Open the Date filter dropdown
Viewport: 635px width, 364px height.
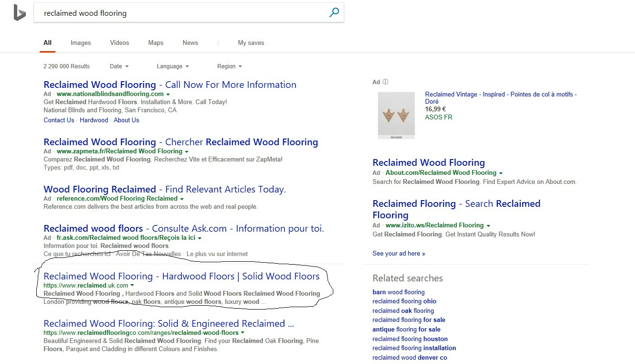pyautogui.click(x=119, y=66)
